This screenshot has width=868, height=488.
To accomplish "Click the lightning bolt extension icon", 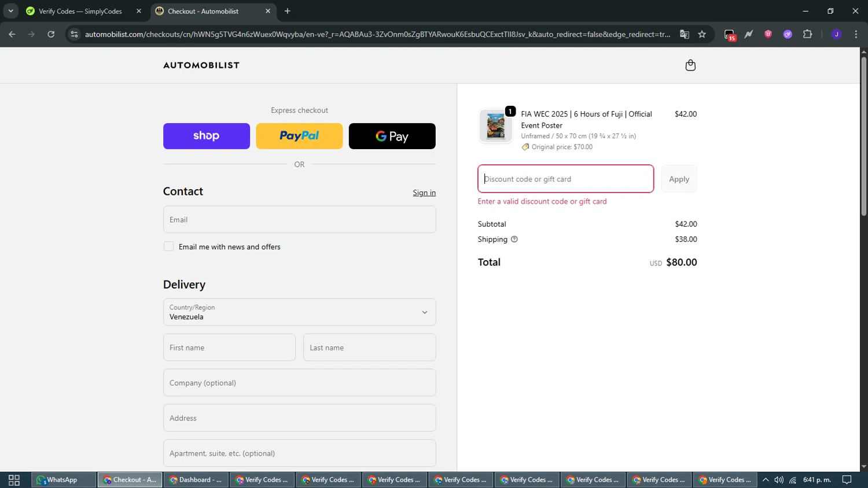I will coord(749,34).
